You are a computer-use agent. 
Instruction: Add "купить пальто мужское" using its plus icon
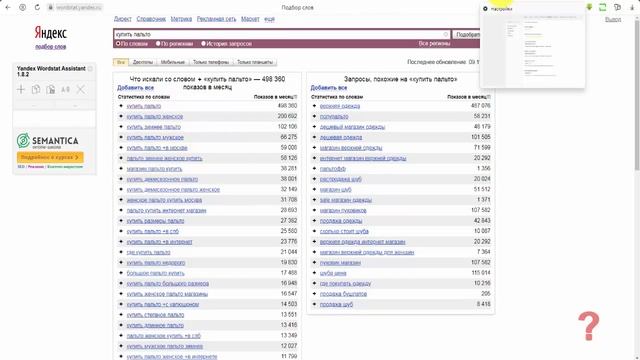[x=121, y=137]
